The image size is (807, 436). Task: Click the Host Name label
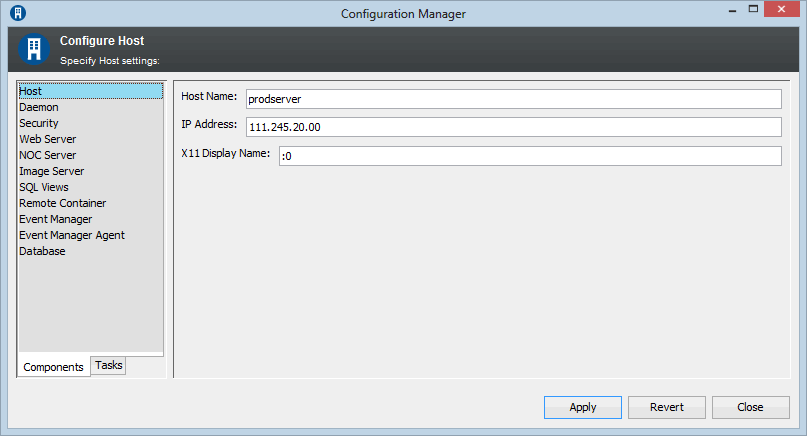click(x=209, y=96)
